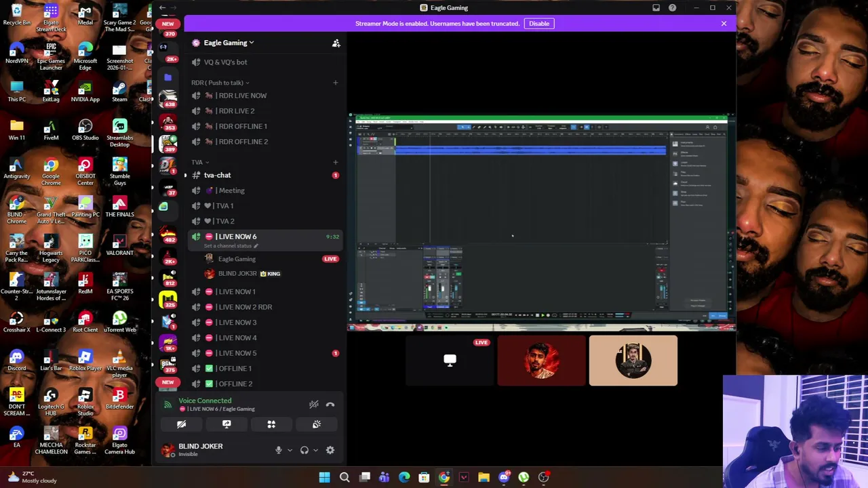Click the invite members icon beside Eagle Gaming
Viewport: 868px width, 488px height.
(336, 43)
